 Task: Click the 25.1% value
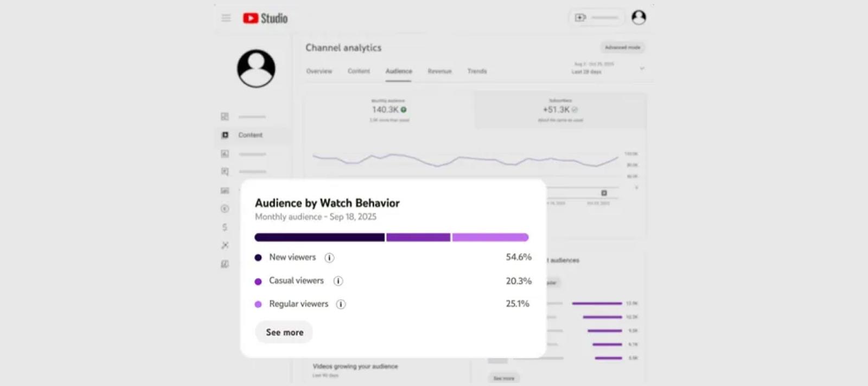click(518, 304)
